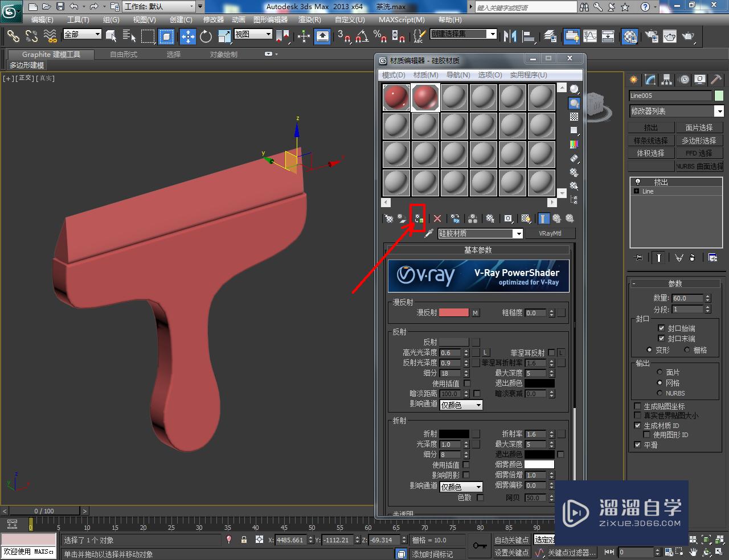Viewport: 729px width, 560px height.
Task: Click Assign Material to Selection icon
Action: click(x=419, y=219)
